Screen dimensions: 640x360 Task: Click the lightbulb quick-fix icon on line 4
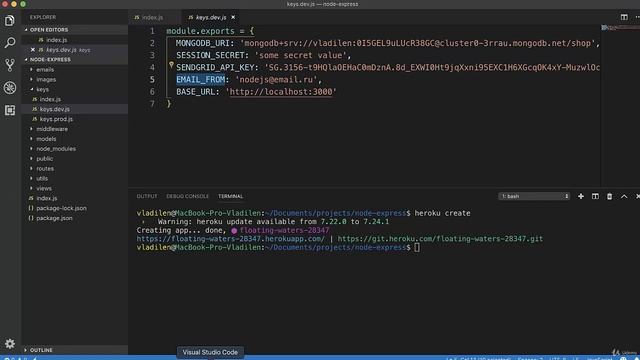pos(171,64)
